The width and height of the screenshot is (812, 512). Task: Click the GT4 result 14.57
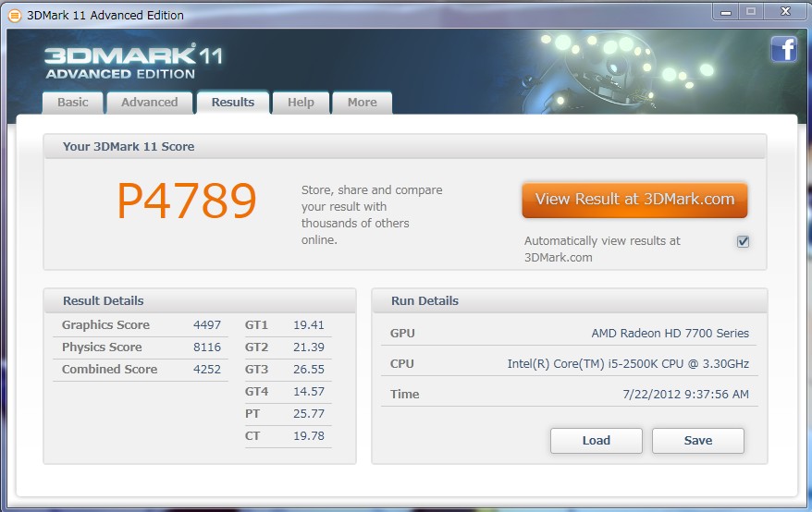309,392
